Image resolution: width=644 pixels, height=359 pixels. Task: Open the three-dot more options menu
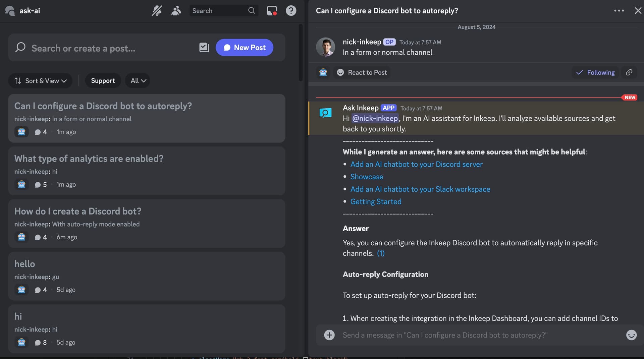(619, 11)
